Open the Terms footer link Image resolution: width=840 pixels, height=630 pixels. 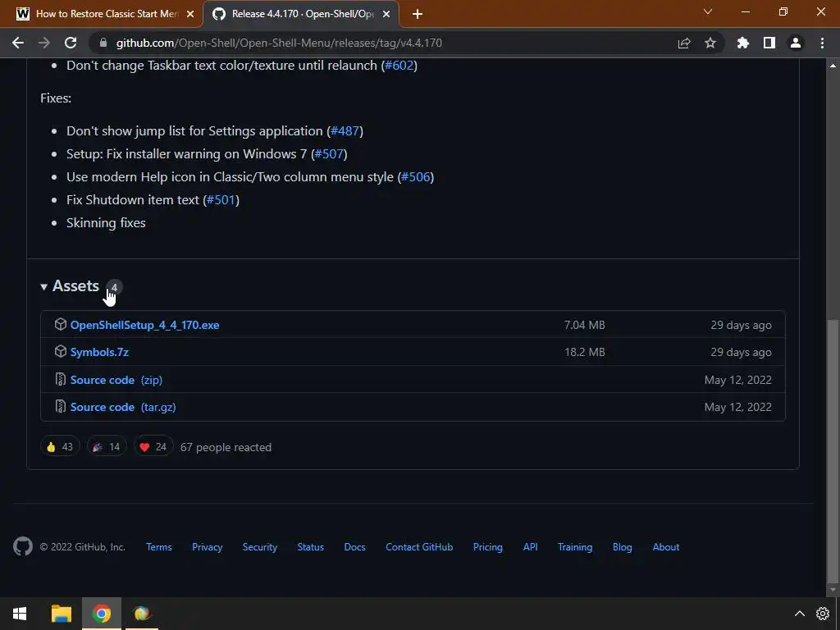coord(159,547)
